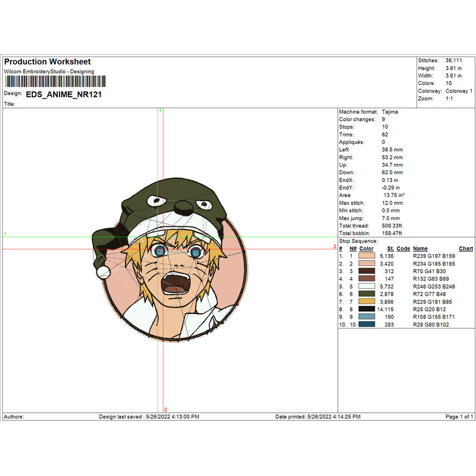The height and width of the screenshot is (476, 476).
Task: Select the dark teal swatch in row 10
Action: (x=367, y=325)
